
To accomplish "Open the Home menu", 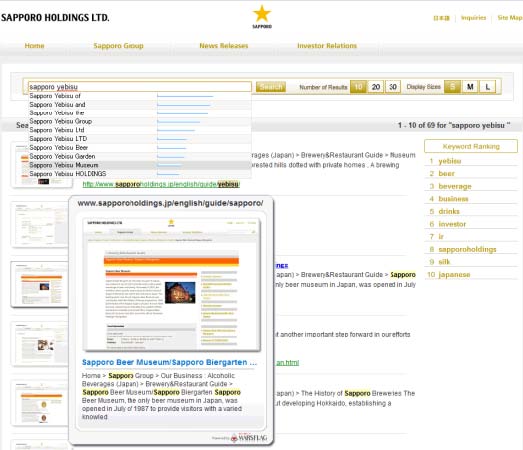I will pos(34,46).
